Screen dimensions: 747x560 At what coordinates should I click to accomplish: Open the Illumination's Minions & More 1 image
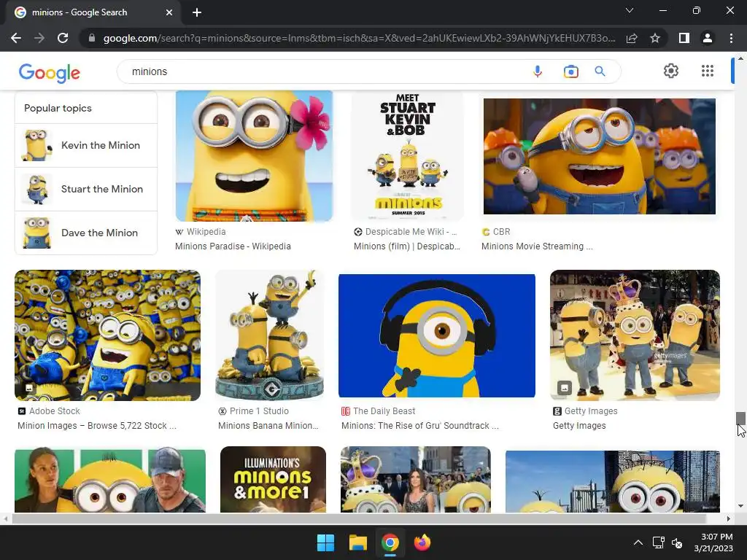click(273, 479)
